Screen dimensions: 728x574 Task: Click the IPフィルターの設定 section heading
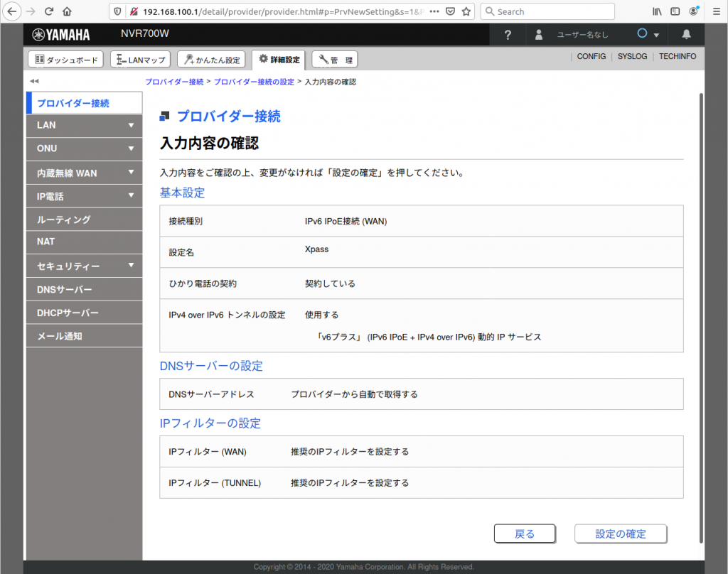tap(210, 423)
